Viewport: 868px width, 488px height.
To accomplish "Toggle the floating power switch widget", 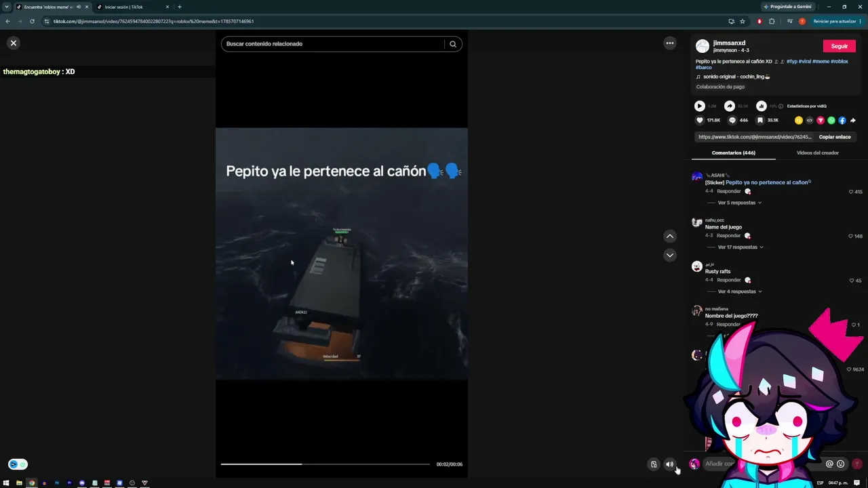I will (18, 464).
